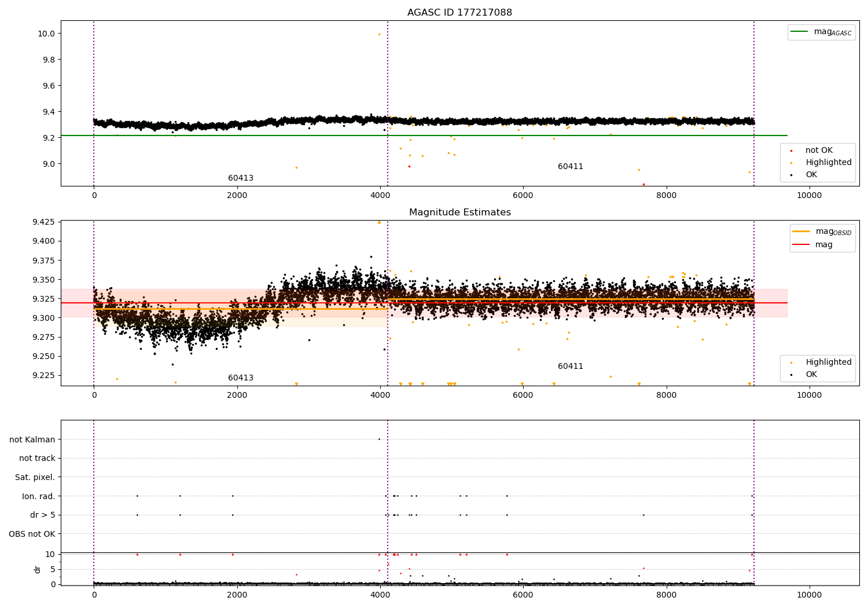Image resolution: width=868 pixels, height=608 pixels.
Task: Click the 'not track' row label
Action: point(37,459)
